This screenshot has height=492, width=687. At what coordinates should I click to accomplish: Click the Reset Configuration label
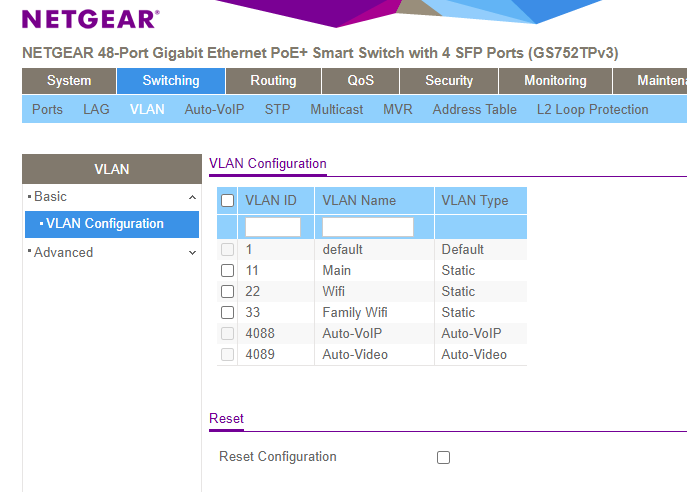(278, 457)
